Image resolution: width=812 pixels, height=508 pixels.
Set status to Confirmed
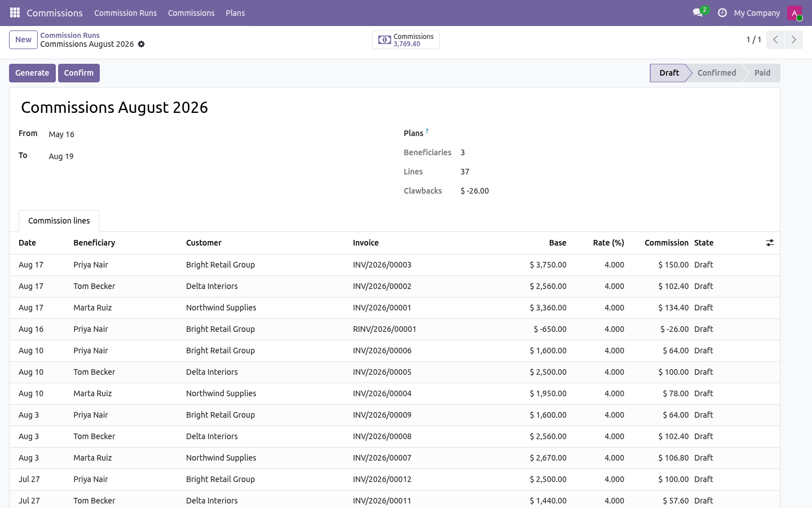(716, 73)
